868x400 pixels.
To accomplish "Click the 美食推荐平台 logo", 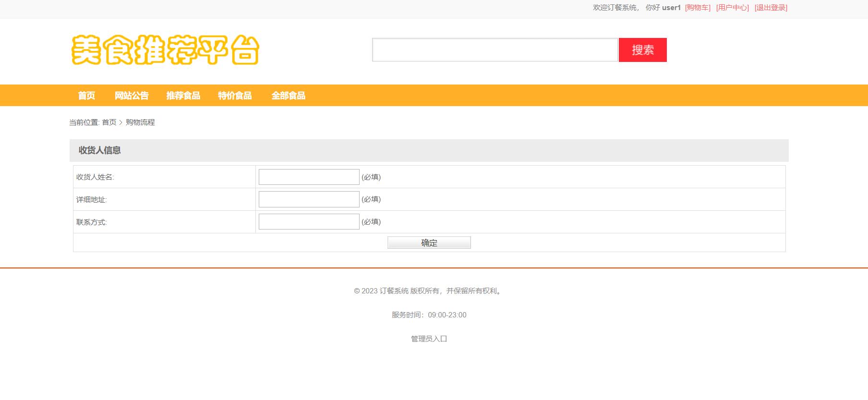I will click(x=165, y=49).
